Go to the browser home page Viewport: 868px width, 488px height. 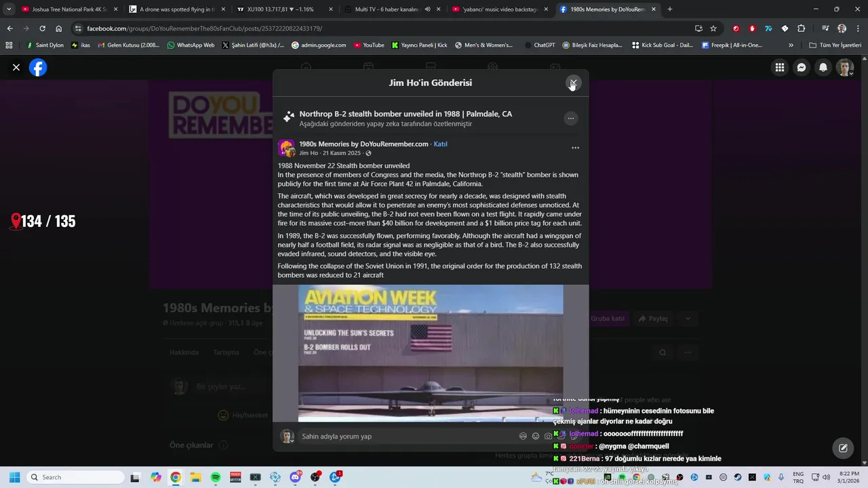pyautogui.click(x=59, y=28)
